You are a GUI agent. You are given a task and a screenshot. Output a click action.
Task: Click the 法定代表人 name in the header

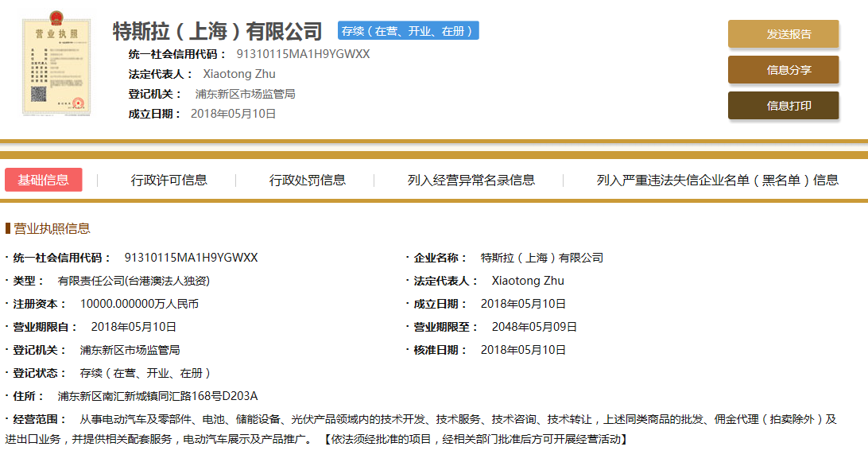click(239, 74)
